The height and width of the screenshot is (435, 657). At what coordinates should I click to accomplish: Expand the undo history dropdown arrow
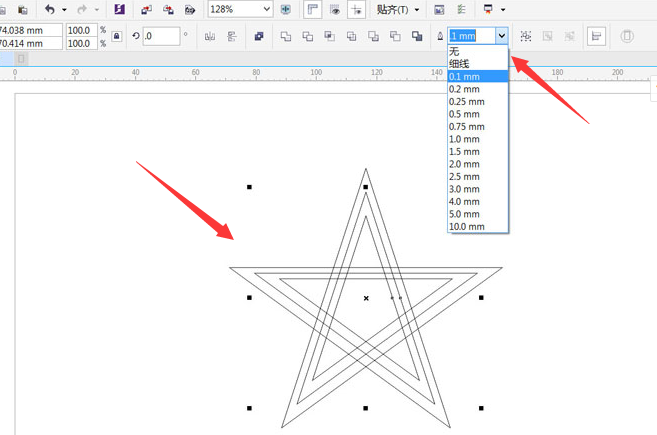[64, 9]
